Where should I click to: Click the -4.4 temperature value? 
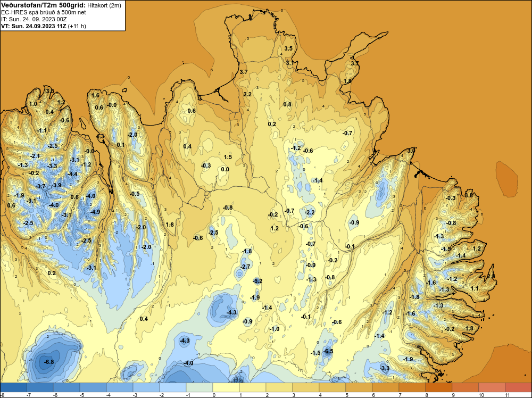coord(72,174)
